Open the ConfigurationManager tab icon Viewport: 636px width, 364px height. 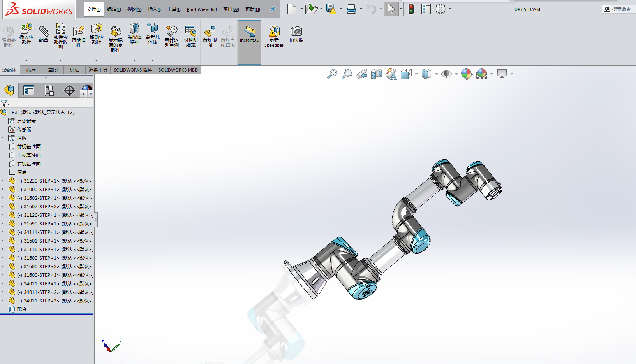tap(49, 90)
